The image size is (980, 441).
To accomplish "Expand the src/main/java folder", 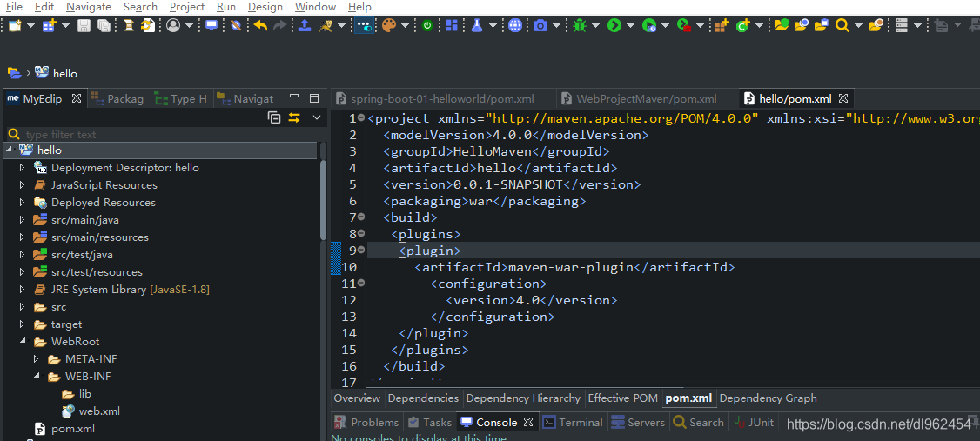I will click(x=22, y=220).
